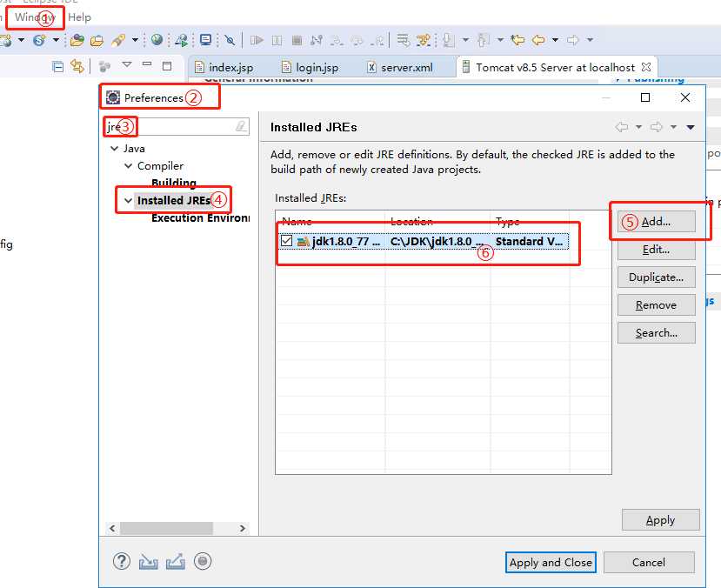Open the Help menu
The image size is (721, 588).
[x=79, y=17]
